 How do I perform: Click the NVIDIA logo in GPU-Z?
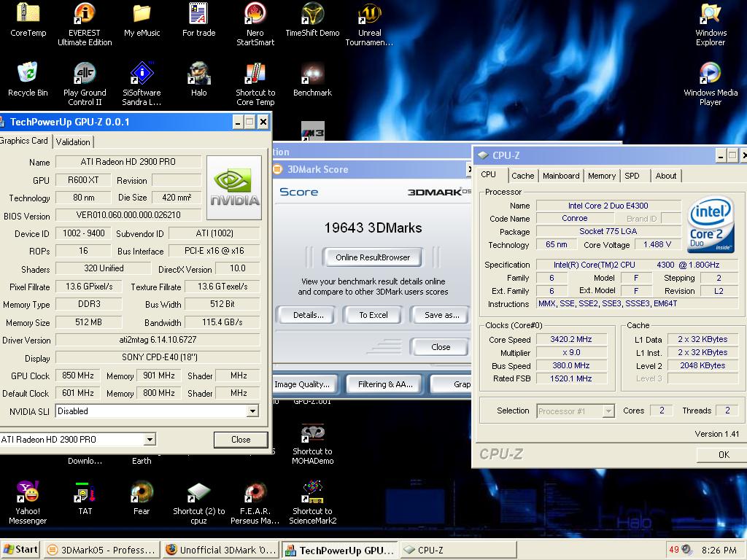point(234,187)
